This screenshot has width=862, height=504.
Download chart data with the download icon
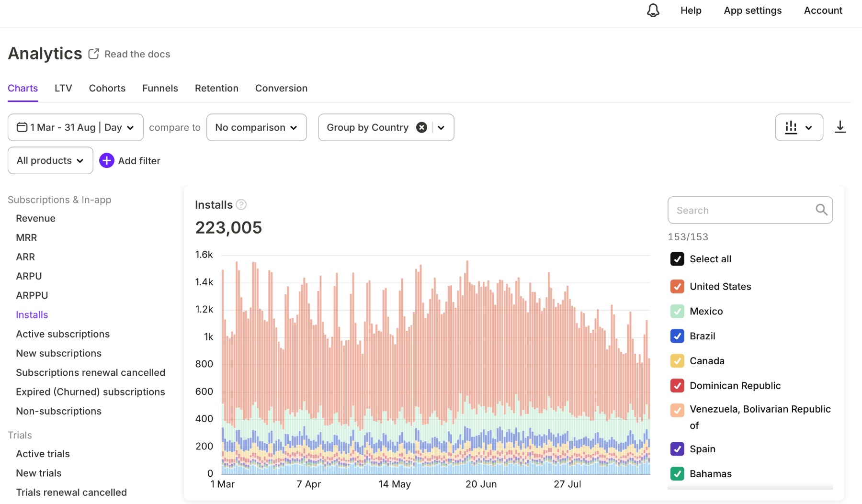(840, 127)
